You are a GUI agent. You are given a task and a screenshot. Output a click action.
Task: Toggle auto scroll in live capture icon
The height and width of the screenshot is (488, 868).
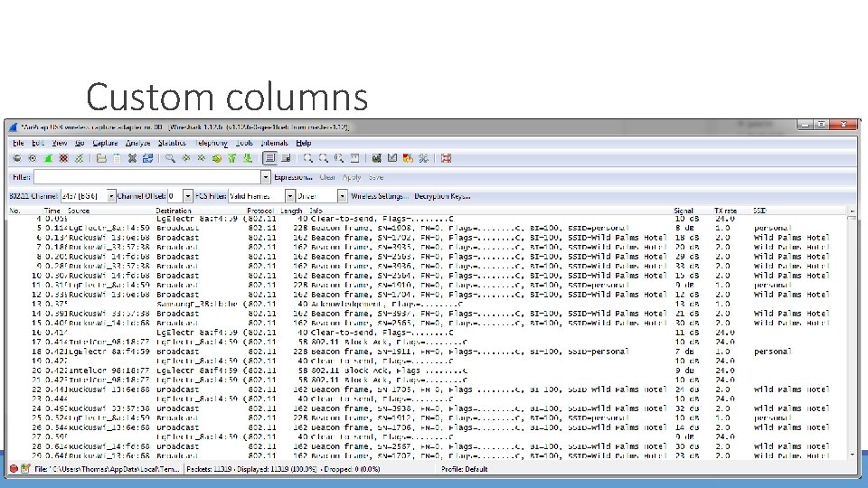point(286,158)
